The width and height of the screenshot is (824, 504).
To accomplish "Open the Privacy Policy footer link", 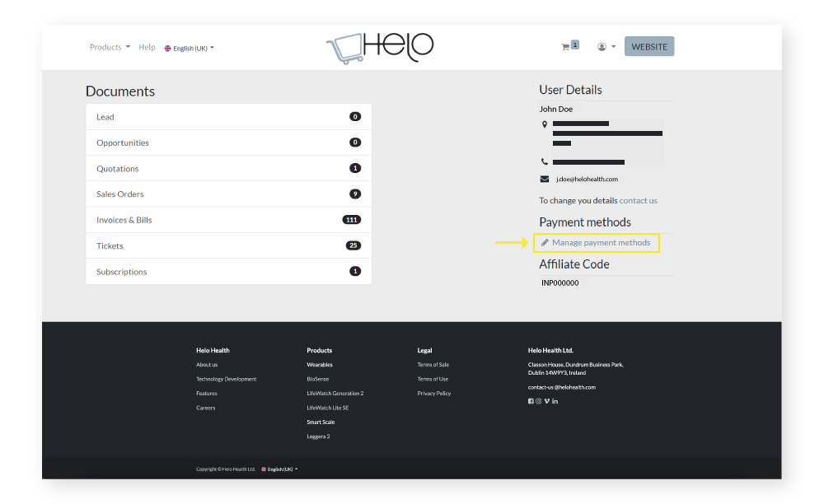I will pyautogui.click(x=433, y=394).
